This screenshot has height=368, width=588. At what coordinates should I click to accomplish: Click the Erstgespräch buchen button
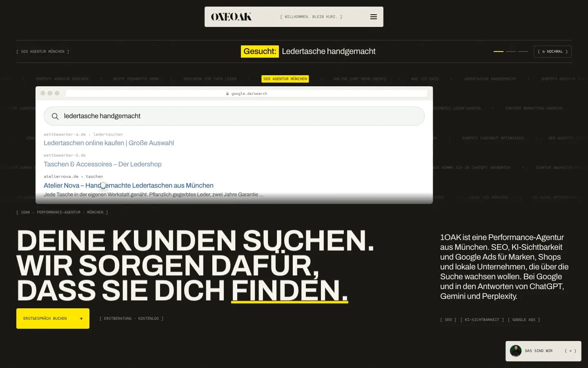[x=53, y=319]
